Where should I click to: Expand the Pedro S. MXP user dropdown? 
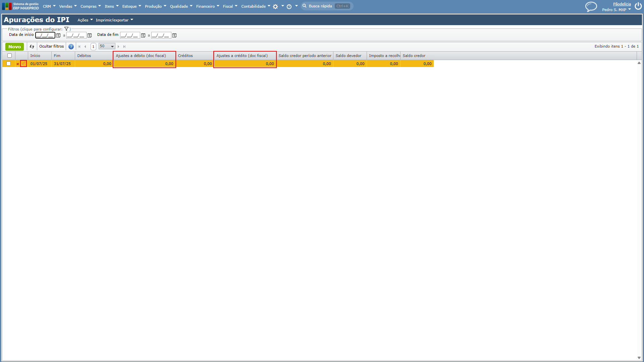tap(616, 10)
